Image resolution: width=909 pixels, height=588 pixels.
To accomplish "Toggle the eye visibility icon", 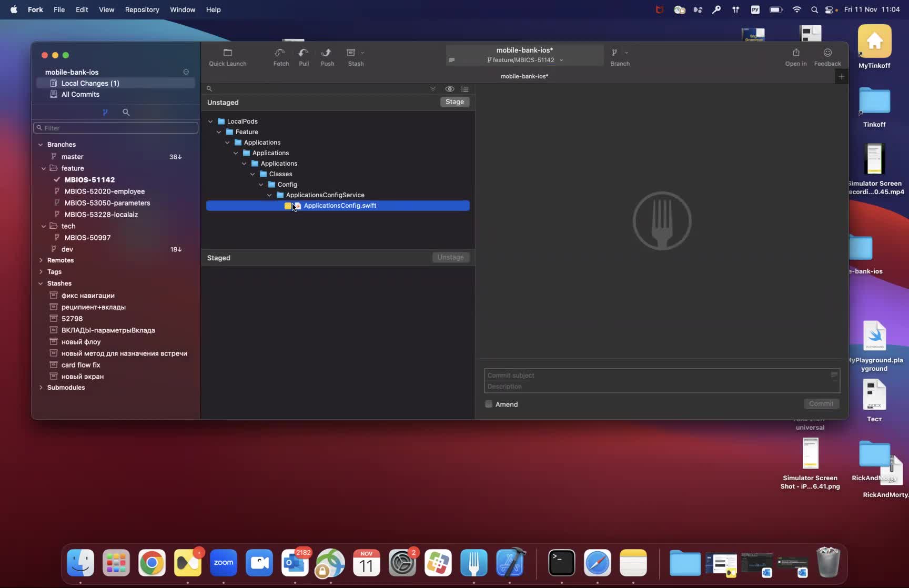I will coord(450,89).
